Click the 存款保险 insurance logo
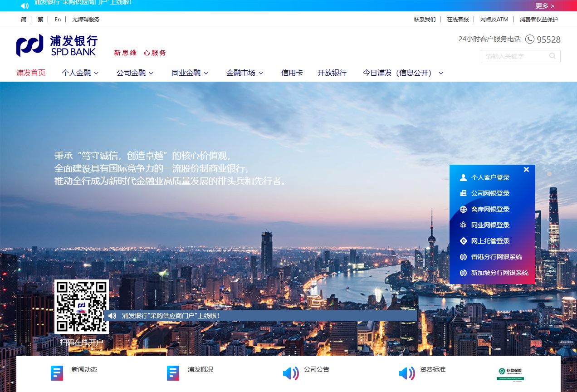The image size is (577, 392). (x=511, y=373)
